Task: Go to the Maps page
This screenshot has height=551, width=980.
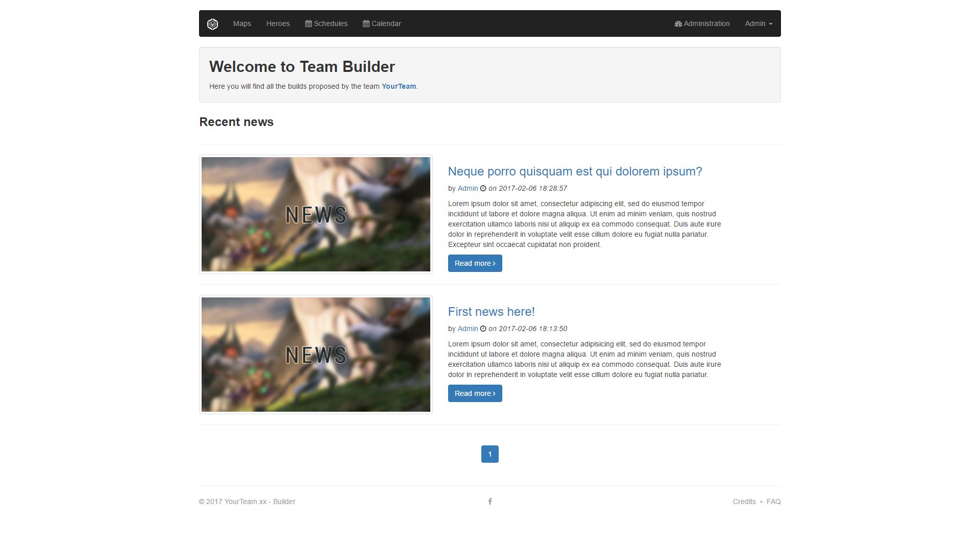Action: click(242, 24)
